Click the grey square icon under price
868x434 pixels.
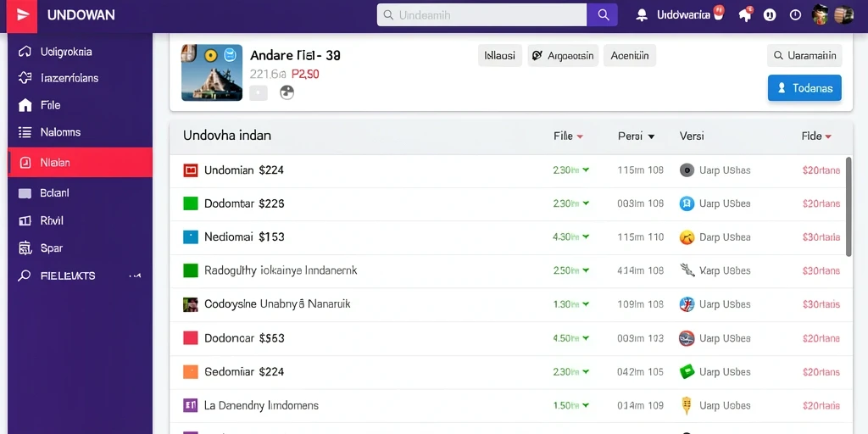(x=259, y=93)
